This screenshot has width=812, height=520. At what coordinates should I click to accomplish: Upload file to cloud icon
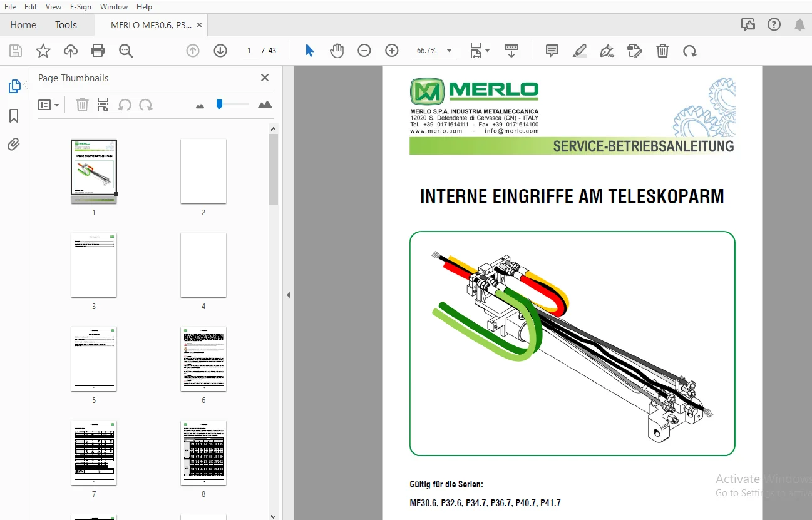(71, 51)
